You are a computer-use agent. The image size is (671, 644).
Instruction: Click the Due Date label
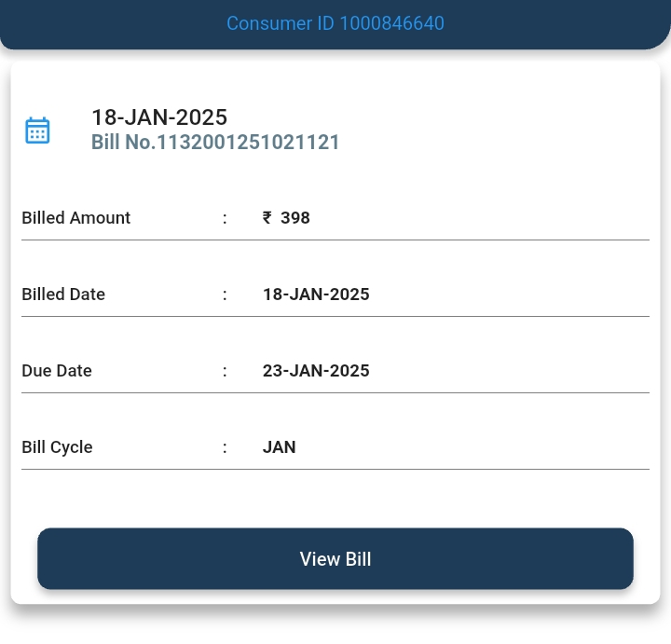[57, 371]
